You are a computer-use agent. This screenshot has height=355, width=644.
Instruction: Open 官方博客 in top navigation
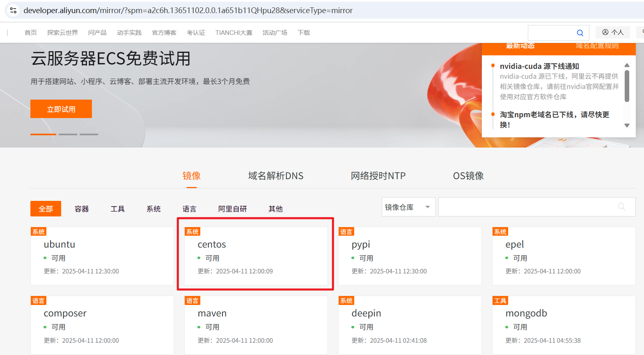pyautogui.click(x=164, y=32)
